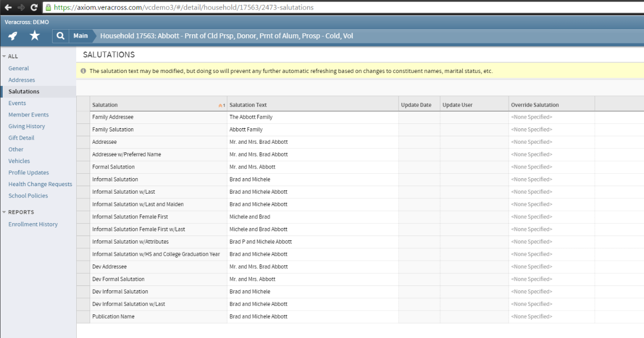Image resolution: width=644 pixels, height=338 pixels.
Task: Click sort indicator on Salutation column
Action: click(221, 105)
